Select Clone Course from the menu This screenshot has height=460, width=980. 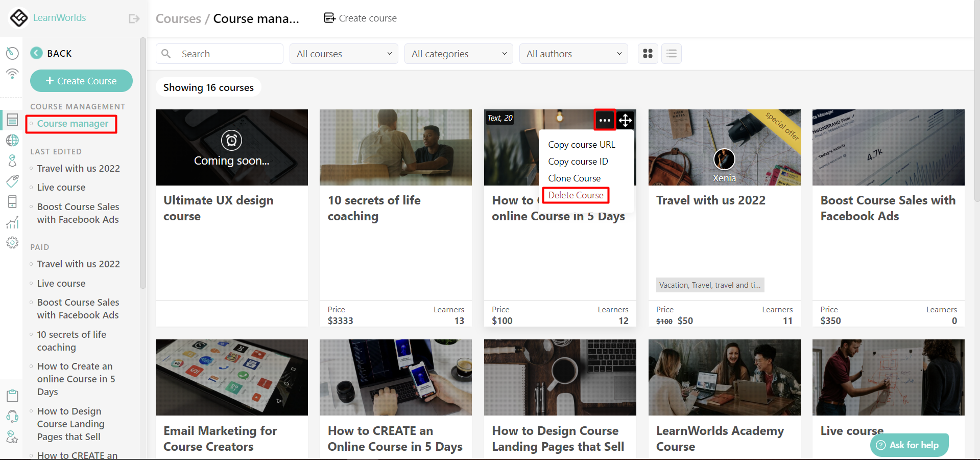click(574, 178)
